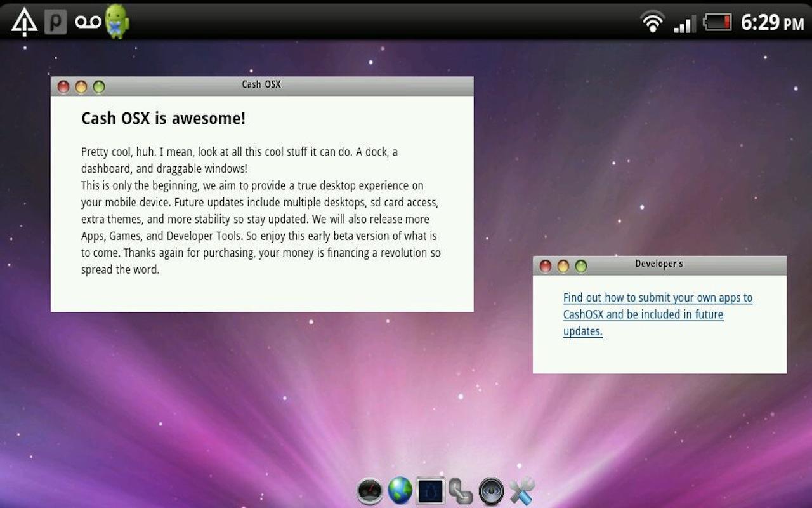Viewport: 812px width, 508px height.
Task: Tap the 6:29 PM clock
Action: click(x=772, y=22)
